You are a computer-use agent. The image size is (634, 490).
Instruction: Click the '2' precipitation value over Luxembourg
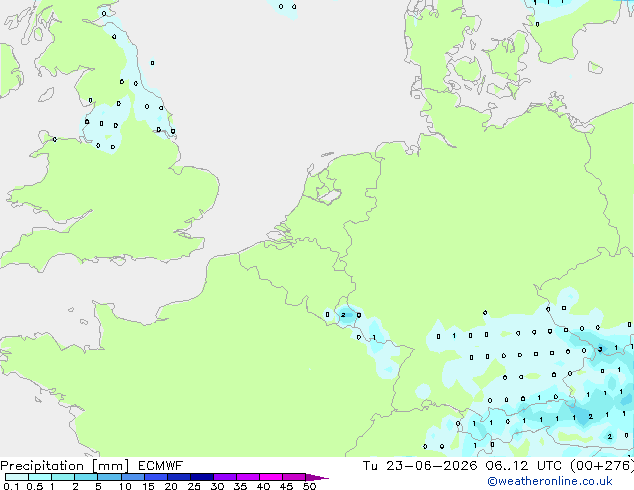pyautogui.click(x=343, y=315)
